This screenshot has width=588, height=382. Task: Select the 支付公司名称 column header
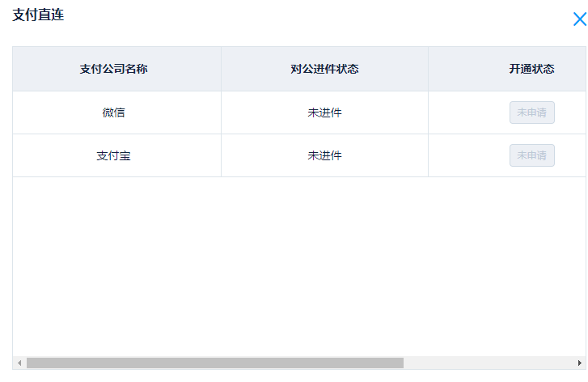tap(113, 69)
